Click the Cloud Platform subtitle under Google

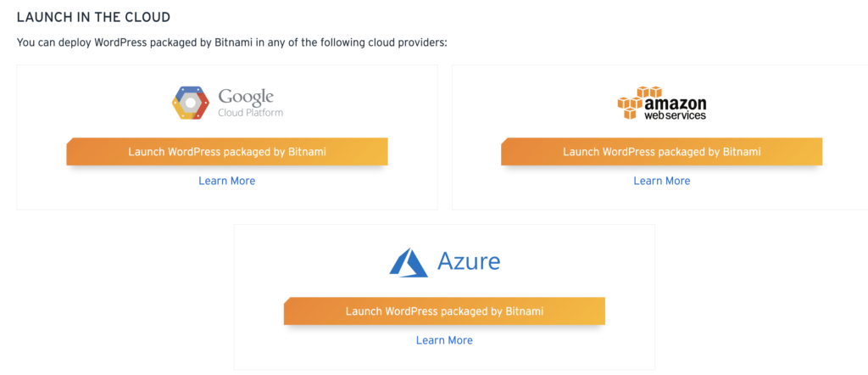[250, 113]
